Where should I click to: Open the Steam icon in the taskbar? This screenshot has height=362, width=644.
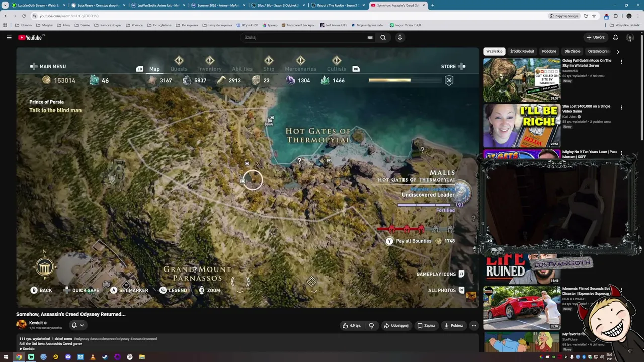(x=105, y=357)
